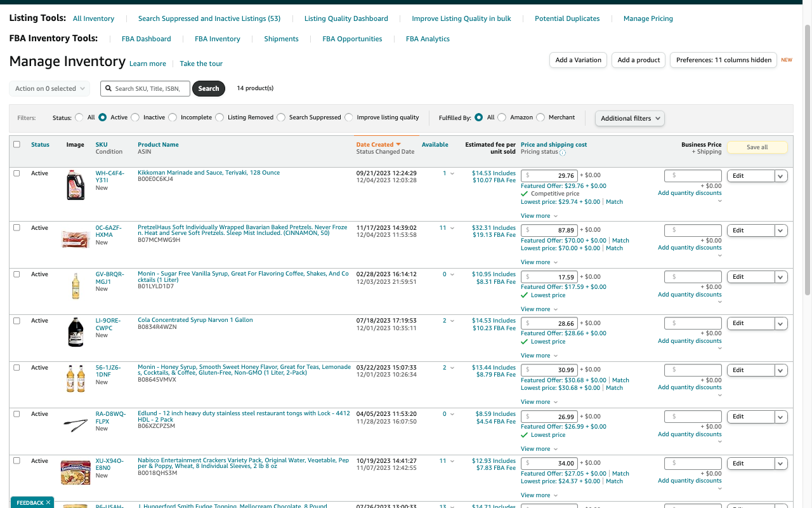Open FBA Analytics
812x508 pixels.
pyautogui.click(x=428, y=39)
